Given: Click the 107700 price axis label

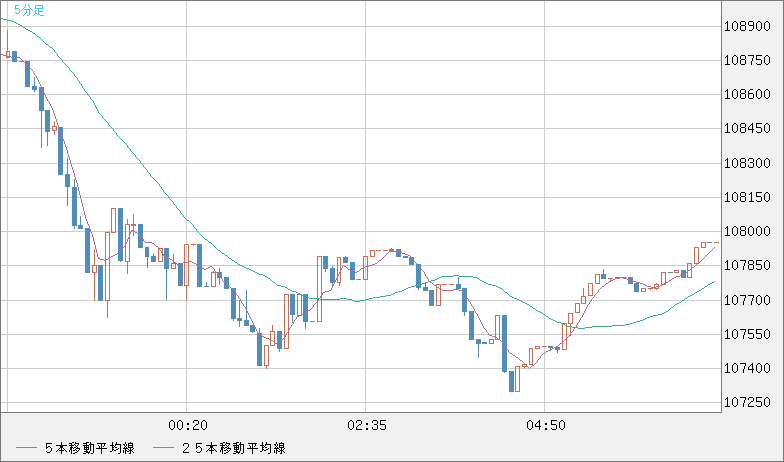Looking at the screenshot, I should 747,300.
